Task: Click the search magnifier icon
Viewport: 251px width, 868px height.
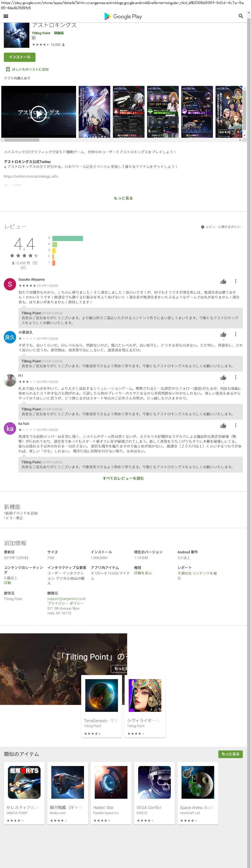Action: [x=241, y=16]
